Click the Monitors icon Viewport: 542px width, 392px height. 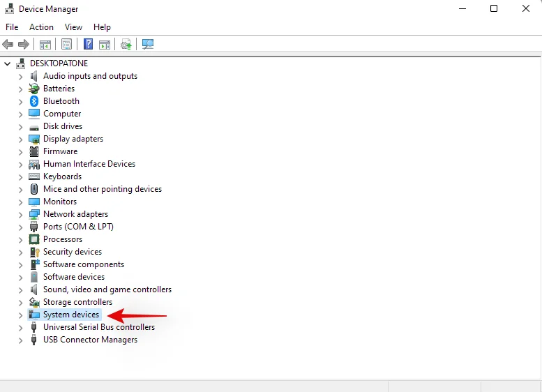tap(34, 202)
